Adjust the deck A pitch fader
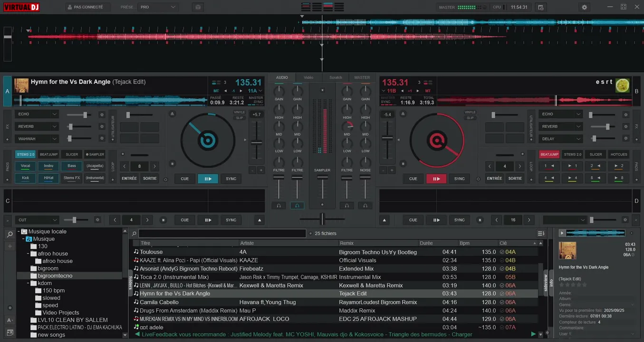Viewport: 644px width, 342px height. click(257, 142)
